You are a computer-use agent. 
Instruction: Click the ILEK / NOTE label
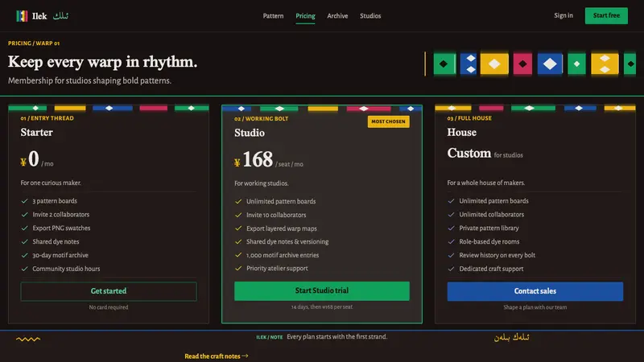coord(270,337)
